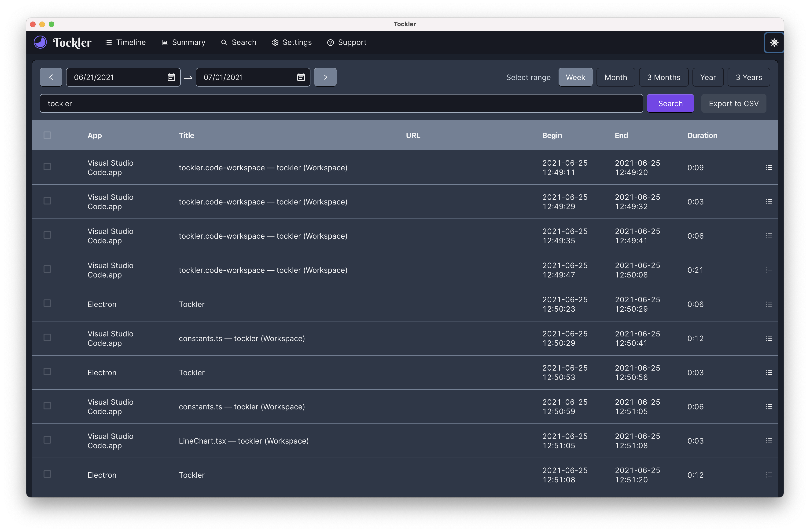Select the Week range button

(575, 77)
